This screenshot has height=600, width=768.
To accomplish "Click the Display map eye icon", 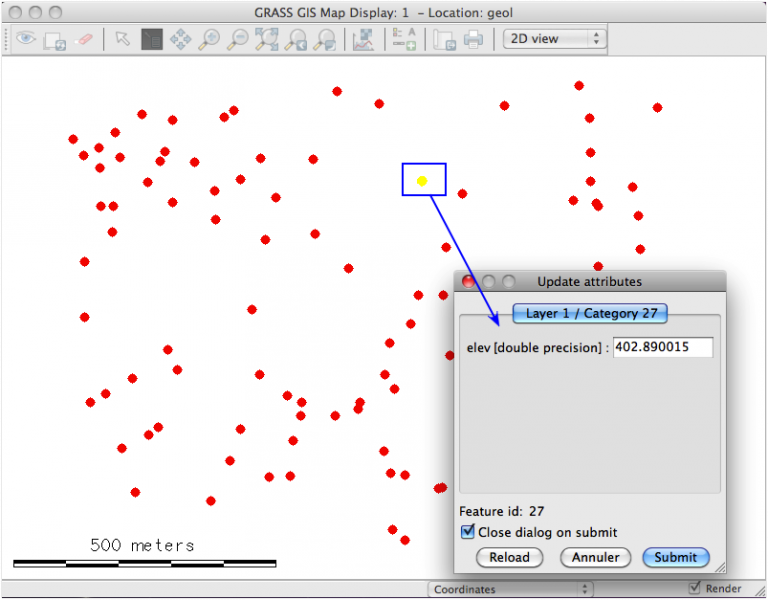I will click(x=25, y=39).
